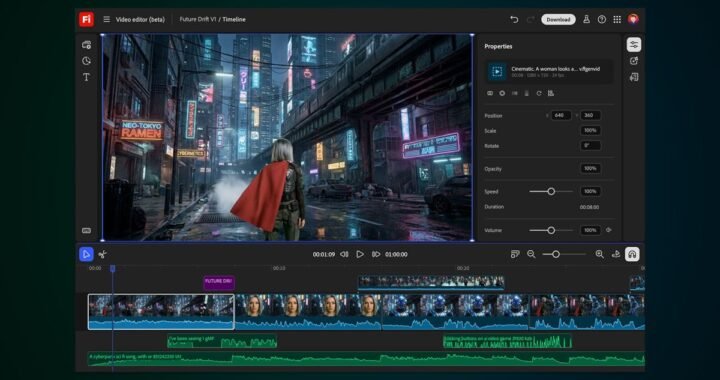720x380 pixels.
Task: Step back one frame
Action: (344, 254)
